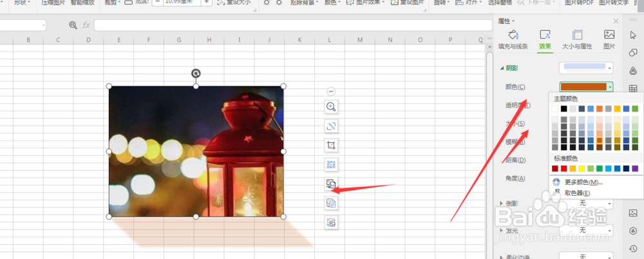
Task: Click the pen edit icon beside the picture
Action: 331,126
